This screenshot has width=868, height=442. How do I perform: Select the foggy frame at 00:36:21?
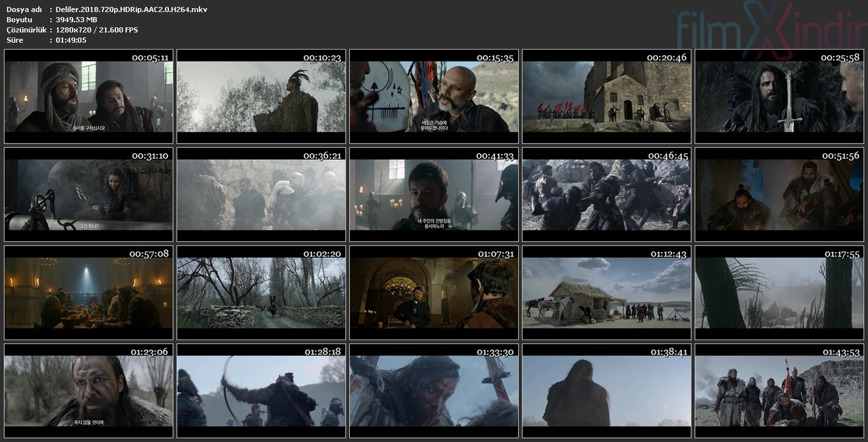click(261, 195)
